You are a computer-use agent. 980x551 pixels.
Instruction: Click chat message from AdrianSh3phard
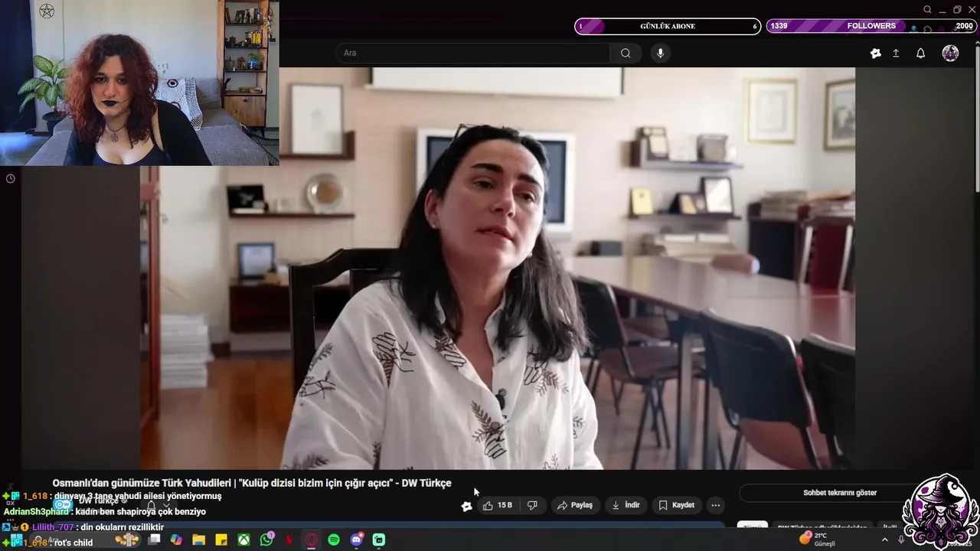[105, 511]
